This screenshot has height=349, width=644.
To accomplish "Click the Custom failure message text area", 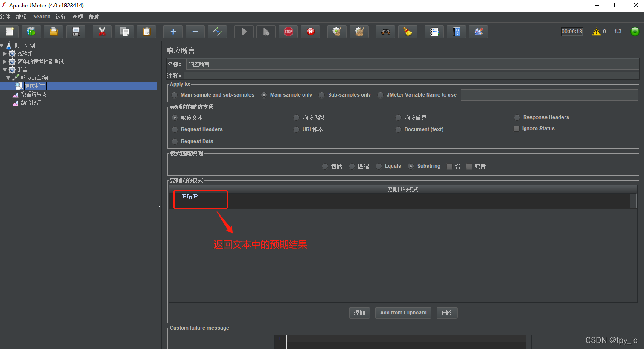I will (x=406, y=342).
